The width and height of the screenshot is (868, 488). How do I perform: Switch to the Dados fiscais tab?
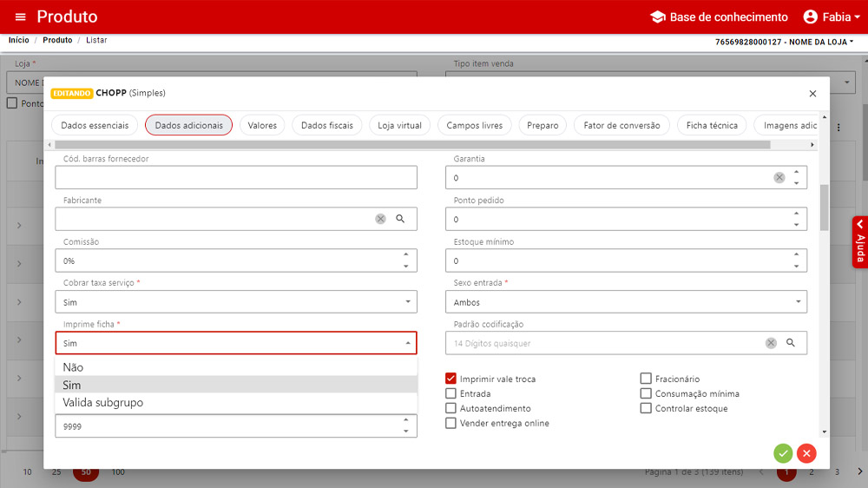pos(327,125)
